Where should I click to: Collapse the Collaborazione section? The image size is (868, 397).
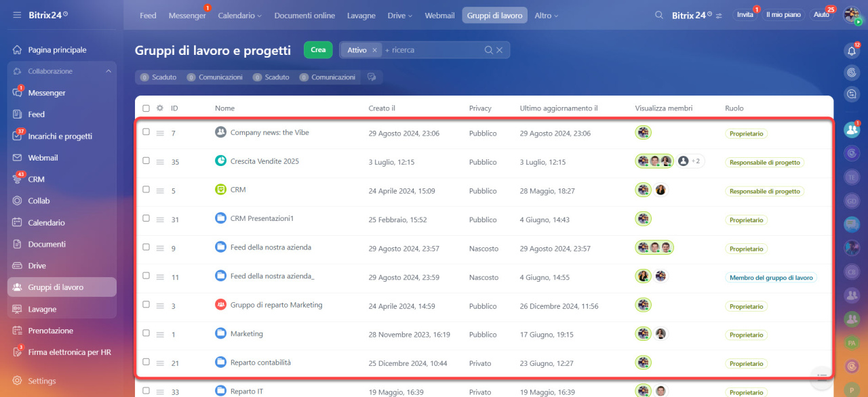pyautogui.click(x=108, y=71)
